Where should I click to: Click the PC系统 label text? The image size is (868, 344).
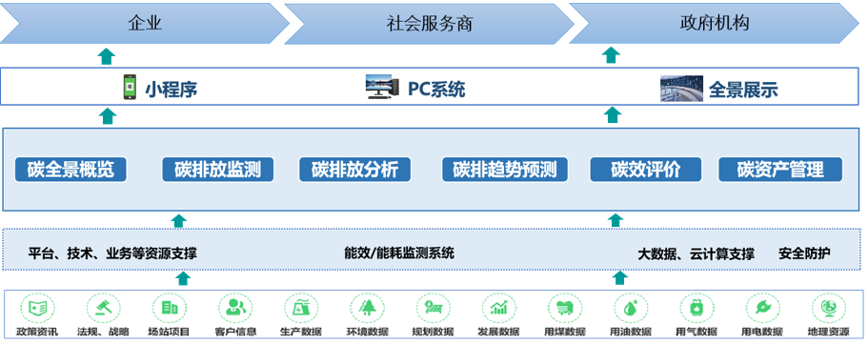click(436, 90)
